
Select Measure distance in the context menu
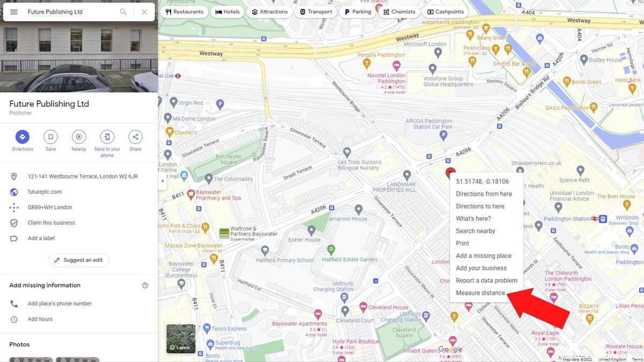480,292
